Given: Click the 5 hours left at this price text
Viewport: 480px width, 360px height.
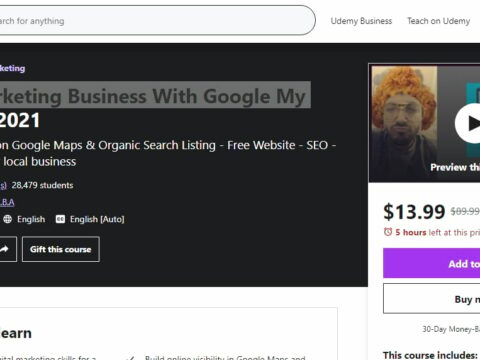Looking at the screenshot, I should pyautogui.click(x=437, y=232).
